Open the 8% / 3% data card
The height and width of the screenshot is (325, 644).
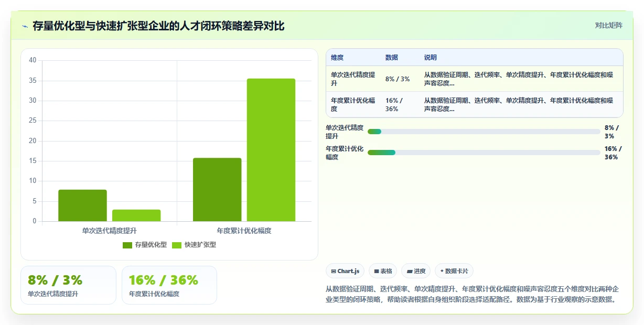click(68, 285)
